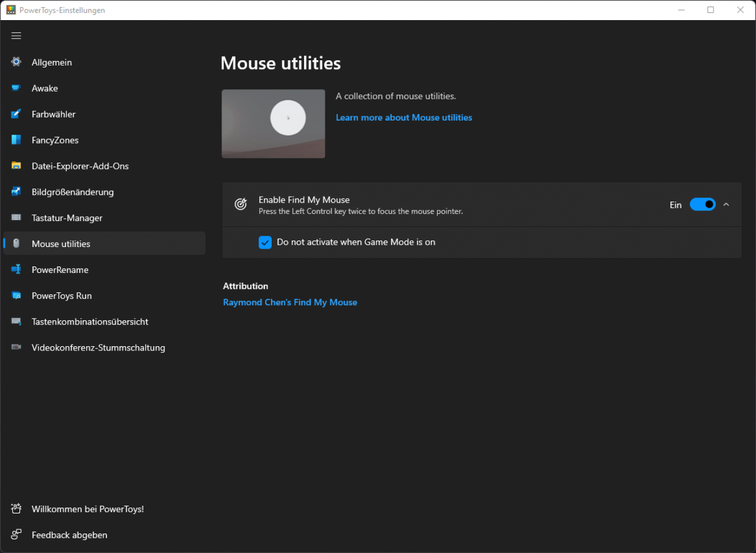Minimize the PowerToys-Einstellungen window
The image size is (756, 553).
pyautogui.click(x=681, y=10)
